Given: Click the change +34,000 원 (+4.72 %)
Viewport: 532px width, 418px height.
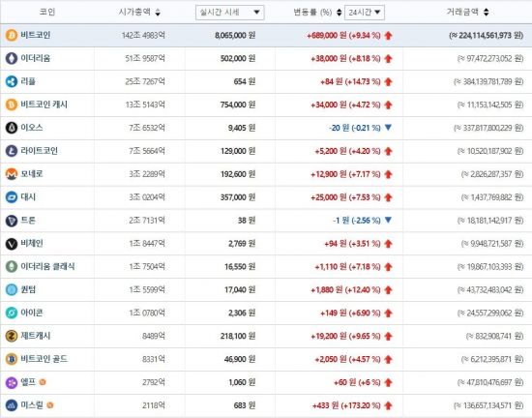Looking at the screenshot, I should tap(345, 104).
